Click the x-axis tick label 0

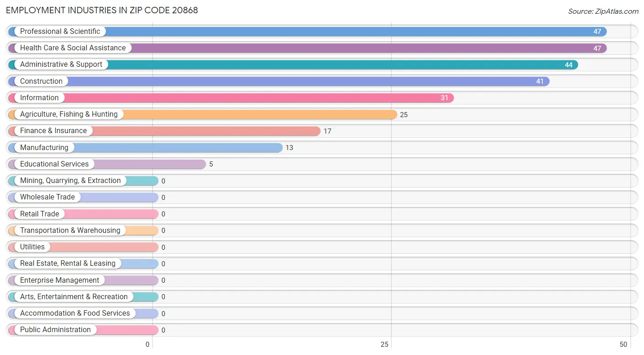(147, 344)
